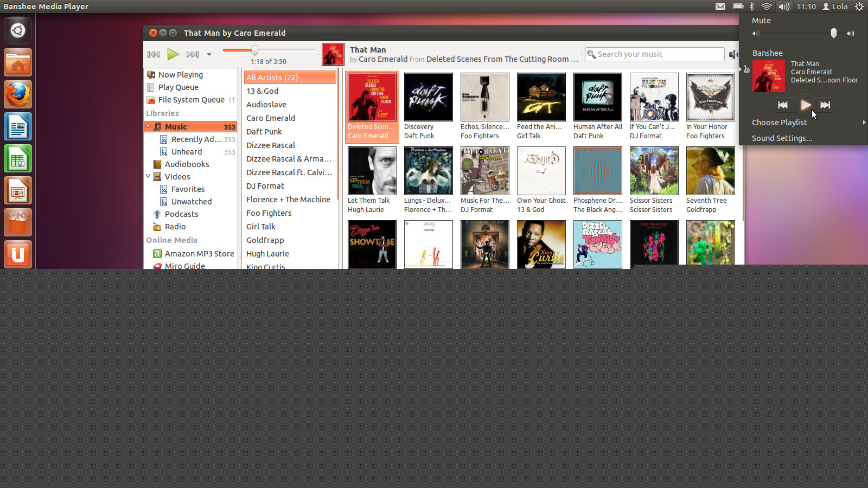Select the Unheard smart playlist
The width and height of the screenshot is (868, 488).
(197, 152)
